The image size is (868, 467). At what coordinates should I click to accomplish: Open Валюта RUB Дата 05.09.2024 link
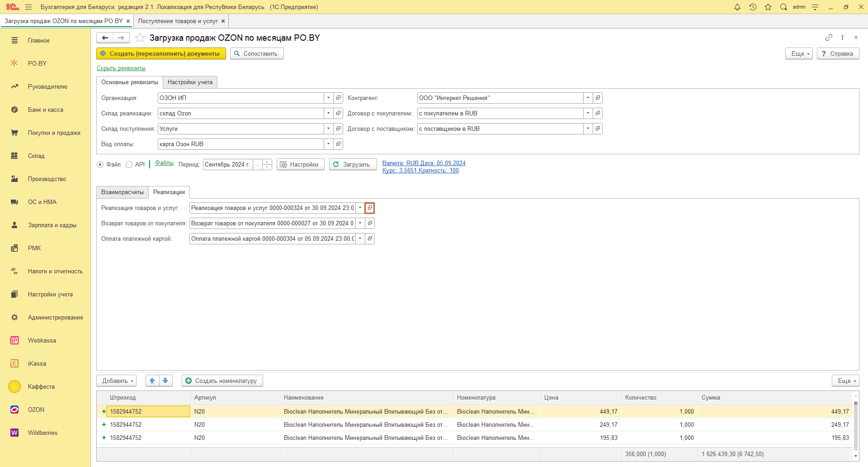point(424,163)
